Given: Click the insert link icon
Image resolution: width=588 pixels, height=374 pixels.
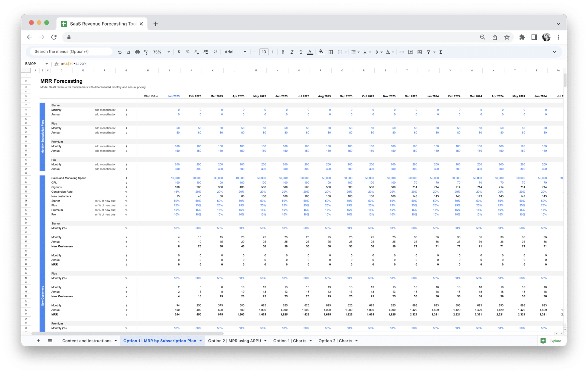Looking at the screenshot, I should (x=402, y=52).
